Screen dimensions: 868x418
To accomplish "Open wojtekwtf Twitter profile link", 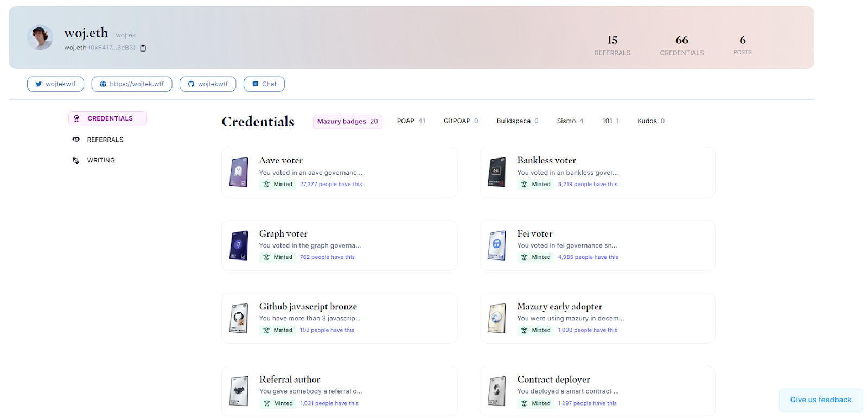I will click(55, 84).
